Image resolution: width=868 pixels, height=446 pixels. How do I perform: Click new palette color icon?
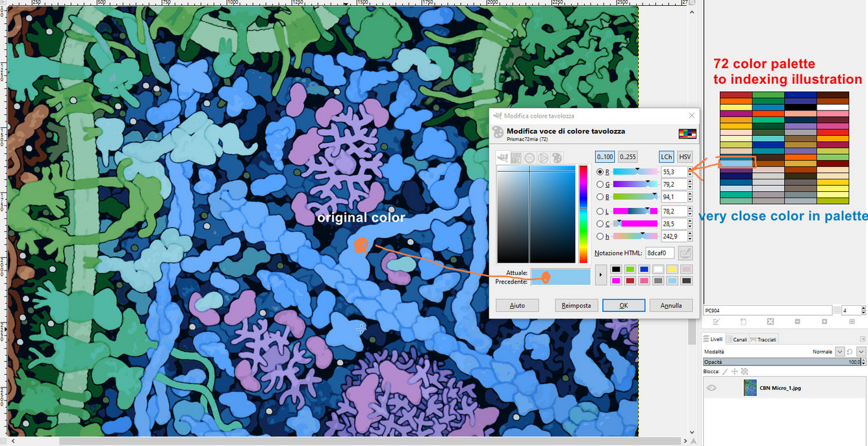pyautogui.click(x=743, y=321)
